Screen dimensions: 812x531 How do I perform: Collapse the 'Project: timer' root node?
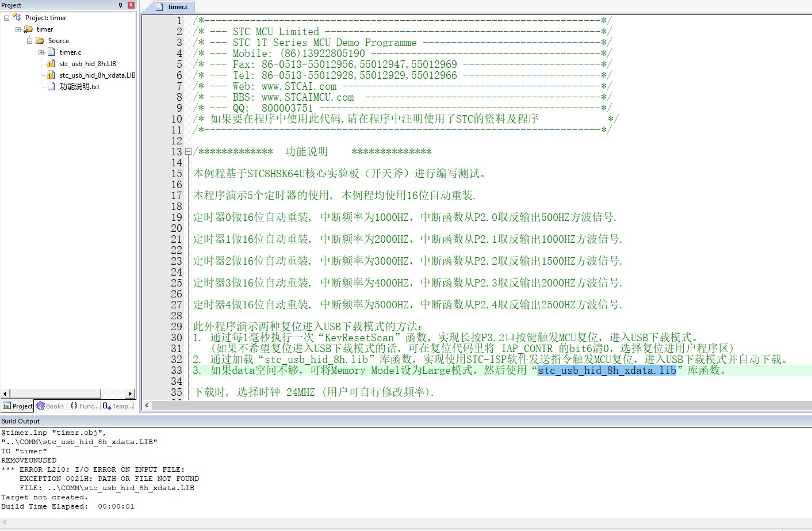click(x=6, y=18)
